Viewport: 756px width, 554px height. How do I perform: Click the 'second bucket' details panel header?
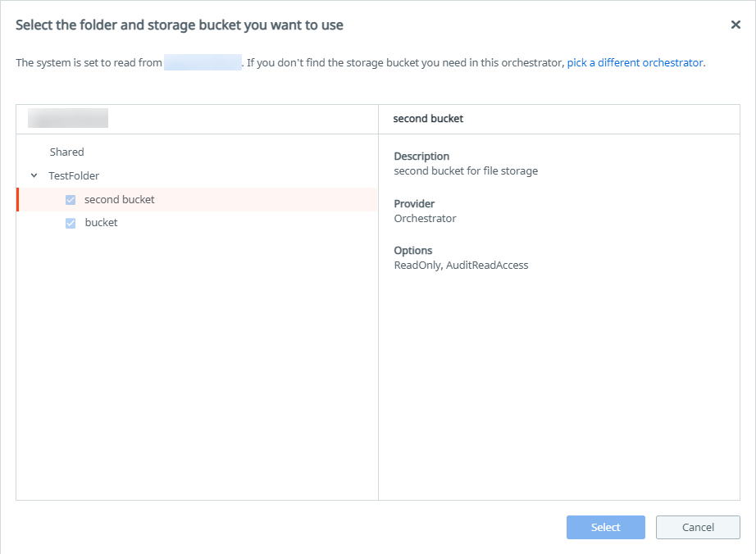pyautogui.click(x=428, y=118)
